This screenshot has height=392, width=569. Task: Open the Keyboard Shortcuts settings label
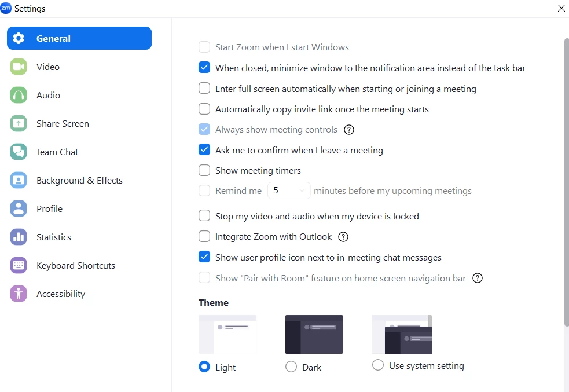tap(76, 265)
